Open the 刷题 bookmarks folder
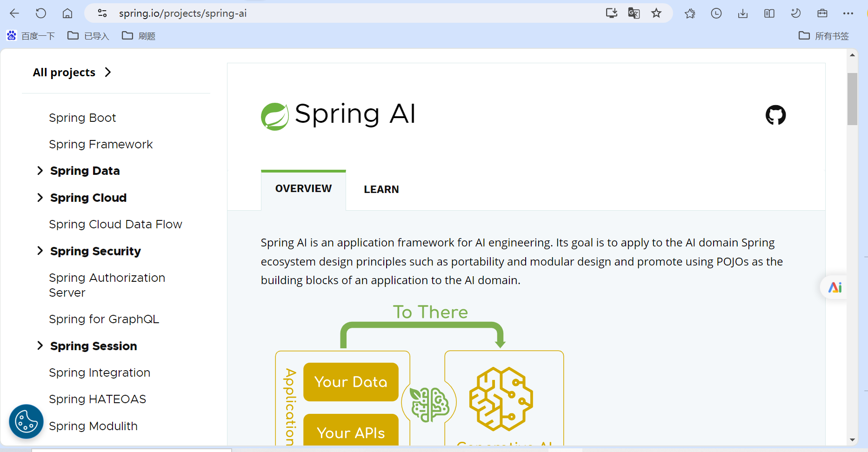This screenshot has width=868, height=452. [x=139, y=36]
